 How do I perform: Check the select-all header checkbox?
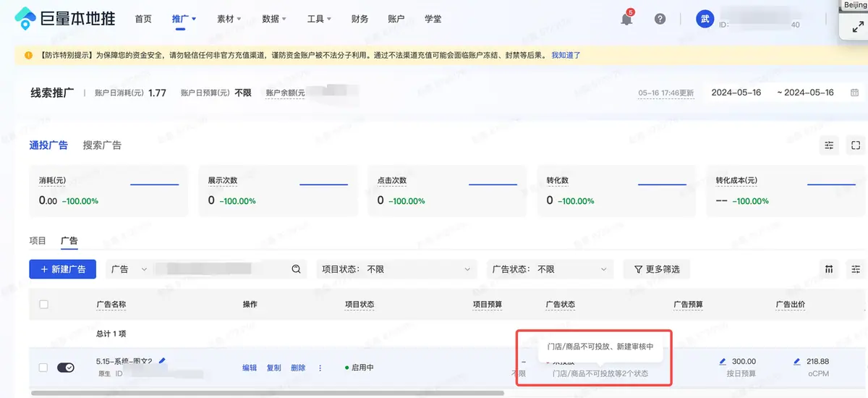point(43,305)
